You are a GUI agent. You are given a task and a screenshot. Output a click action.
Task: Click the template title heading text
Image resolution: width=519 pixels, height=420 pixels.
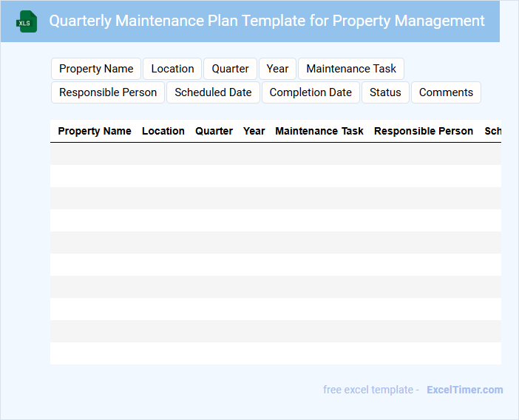tap(267, 21)
